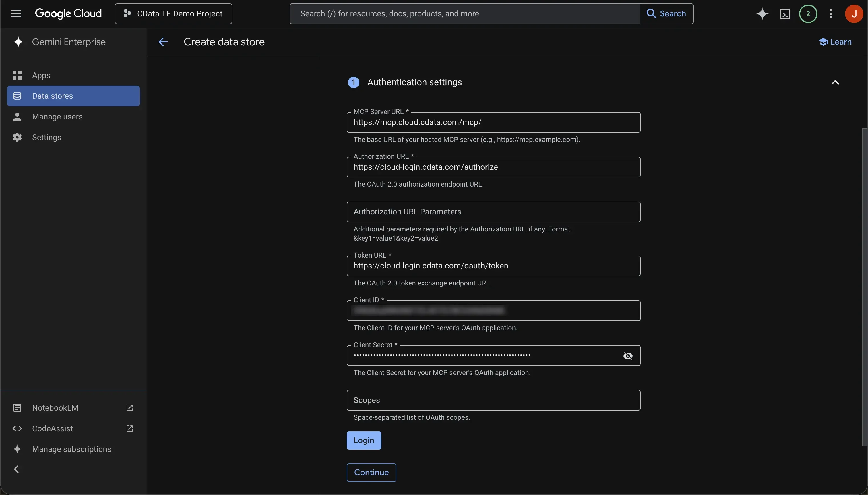This screenshot has width=868, height=495.
Task: Open the Learn panel link
Action: pyautogui.click(x=835, y=42)
